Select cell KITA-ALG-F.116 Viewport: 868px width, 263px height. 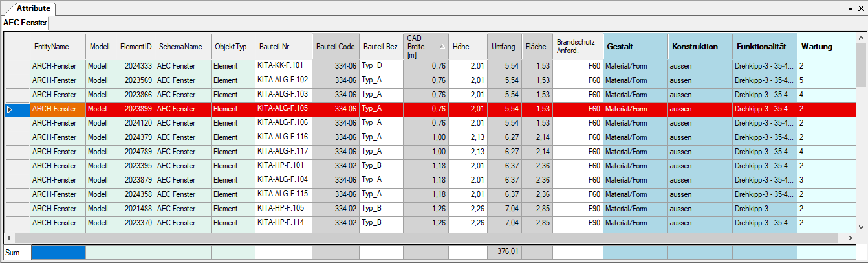tap(283, 138)
